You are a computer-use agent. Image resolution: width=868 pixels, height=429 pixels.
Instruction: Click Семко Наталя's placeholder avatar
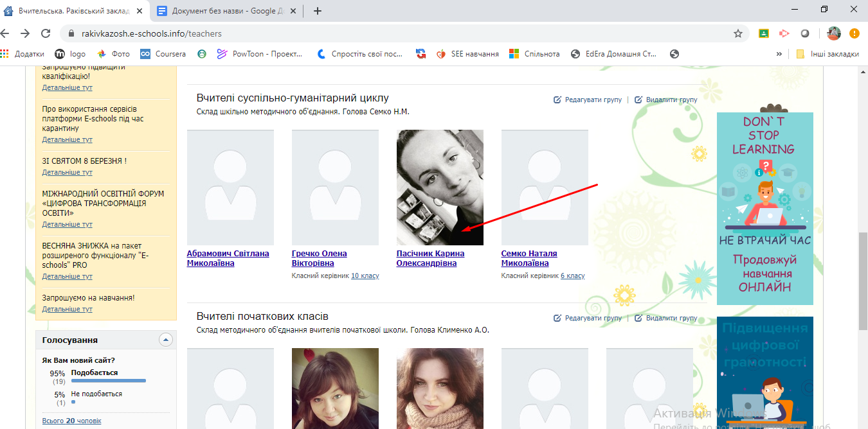pyautogui.click(x=545, y=188)
